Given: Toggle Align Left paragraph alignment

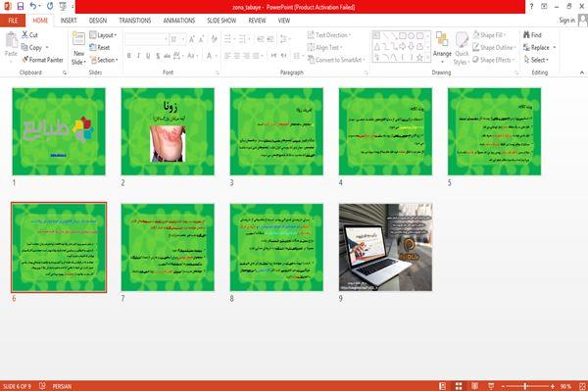Looking at the screenshot, I should pyautogui.click(x=227, y=56).
